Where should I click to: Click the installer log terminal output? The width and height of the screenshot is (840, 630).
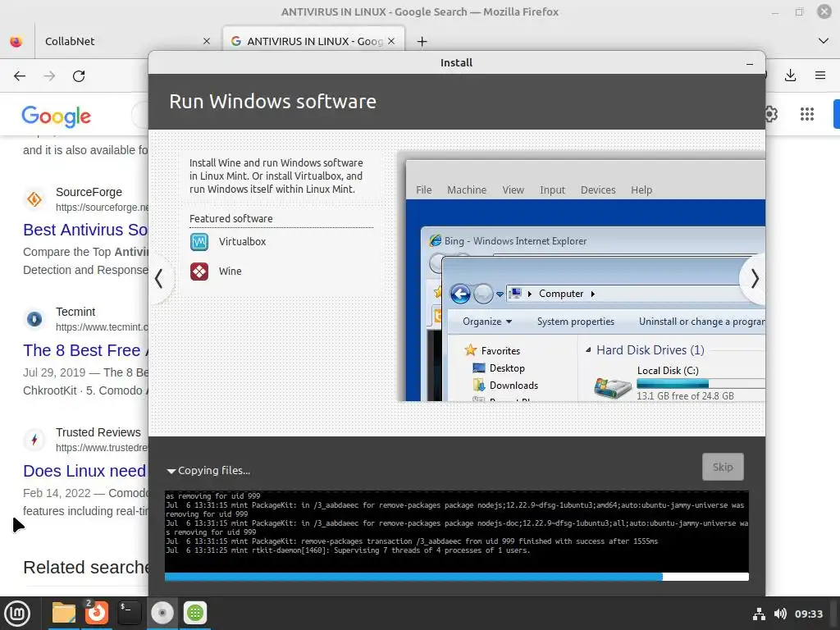click(x=456, y=531)
